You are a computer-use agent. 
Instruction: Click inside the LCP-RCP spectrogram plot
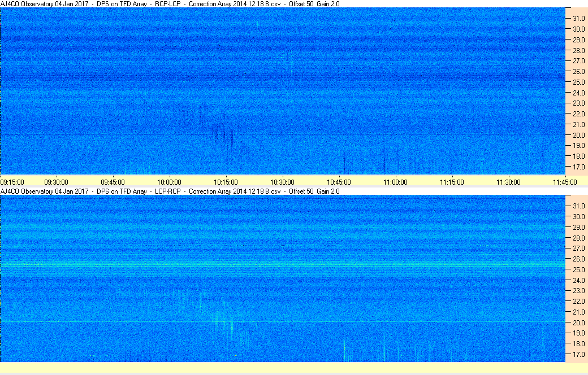283,278
